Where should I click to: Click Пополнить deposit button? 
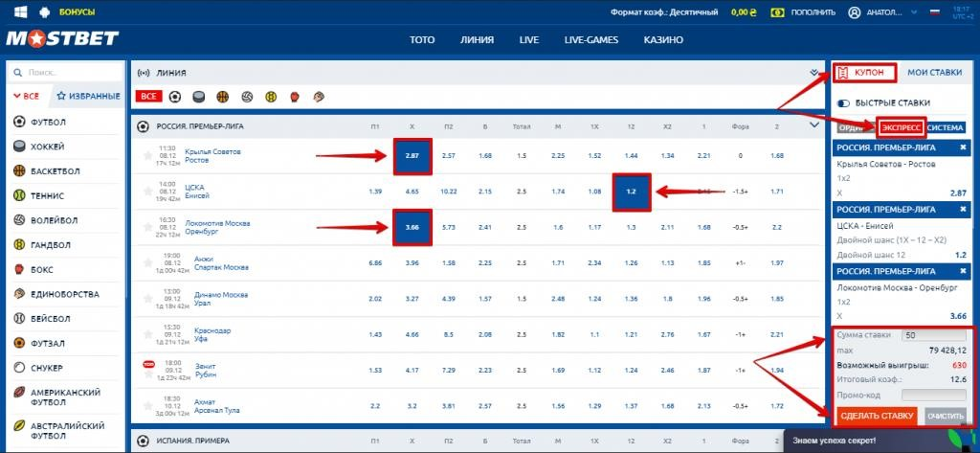point(813,11)
